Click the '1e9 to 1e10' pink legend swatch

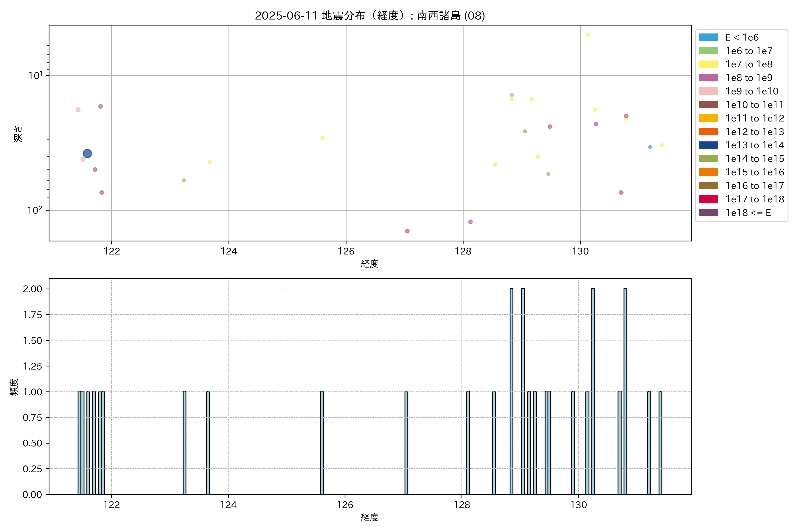pyautogui.click(x=708, y=91)
